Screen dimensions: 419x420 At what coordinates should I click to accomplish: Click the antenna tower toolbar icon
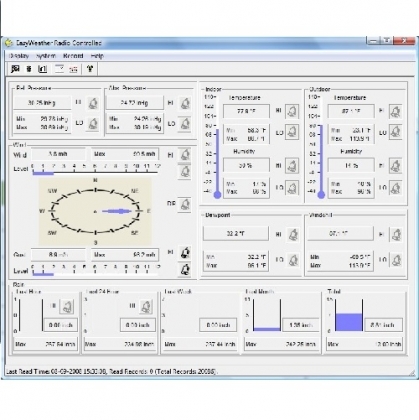click(x=90, y=69)
